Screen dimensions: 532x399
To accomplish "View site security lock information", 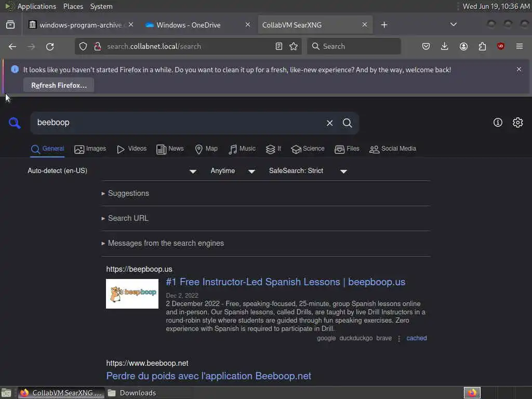I will [x=98, y=46].
